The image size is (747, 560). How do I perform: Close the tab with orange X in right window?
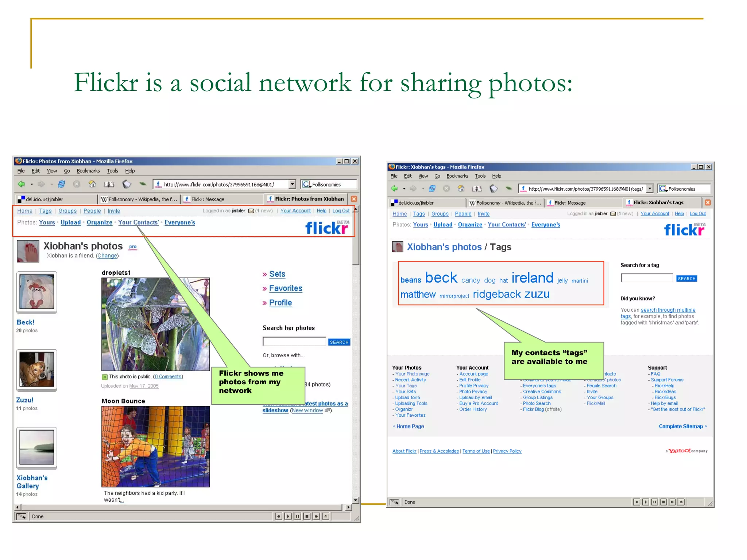[708, 202]
